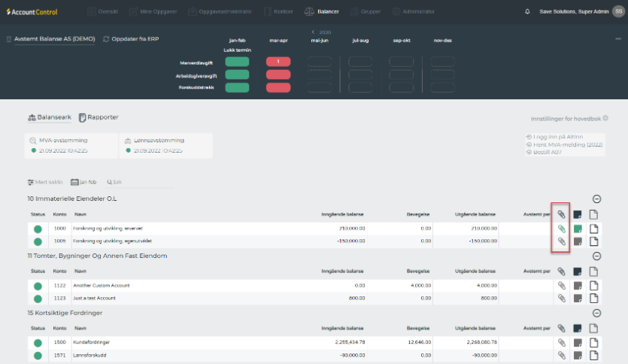The image size is (628, 364).
Task: Open the green note for account 1000
Action: pyautogui.click(x=578, y=229)
